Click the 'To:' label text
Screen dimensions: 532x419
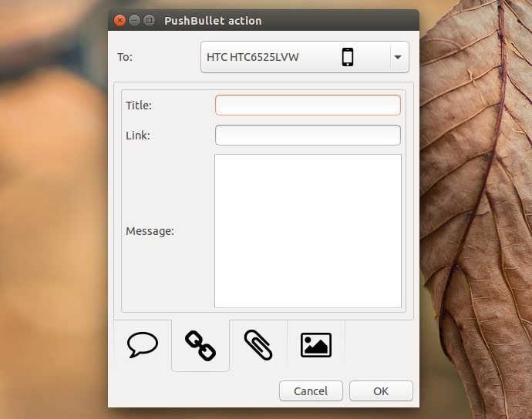point(125,57)
